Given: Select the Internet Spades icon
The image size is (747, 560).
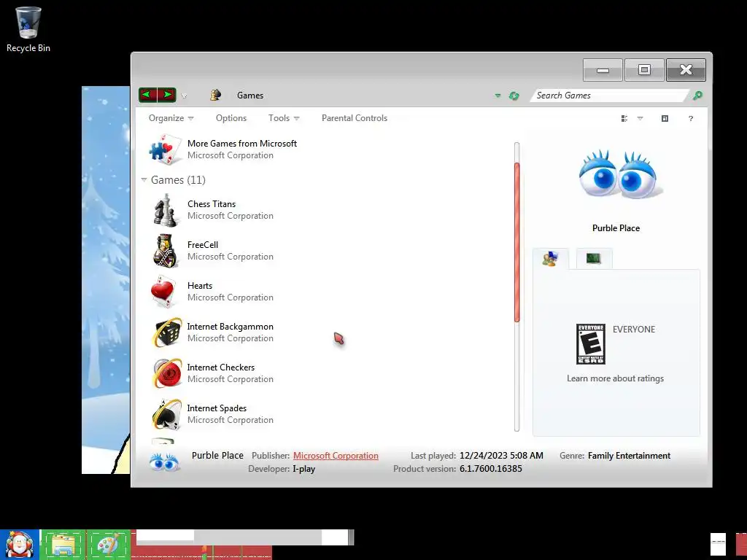Looking at the screenshot, I should pos(167,414).
